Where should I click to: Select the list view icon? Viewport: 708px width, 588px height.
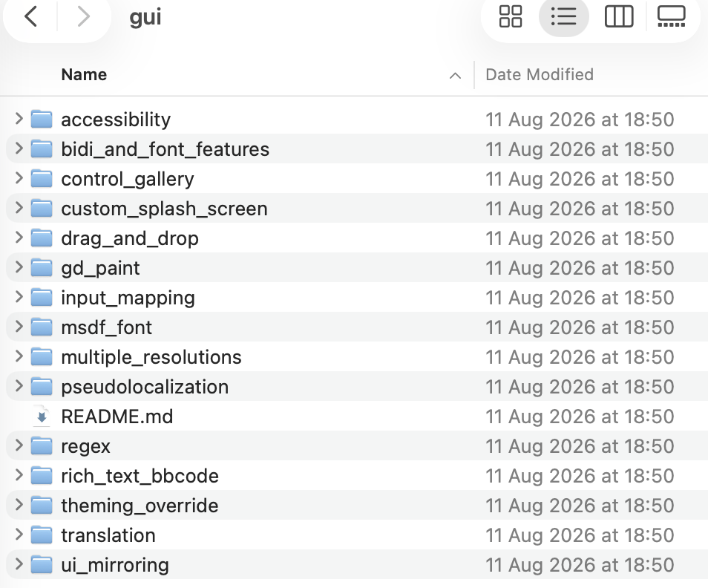point(563,17)
